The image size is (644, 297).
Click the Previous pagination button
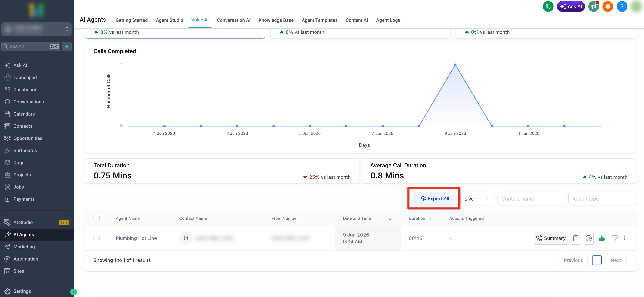(x=573, y=260)
